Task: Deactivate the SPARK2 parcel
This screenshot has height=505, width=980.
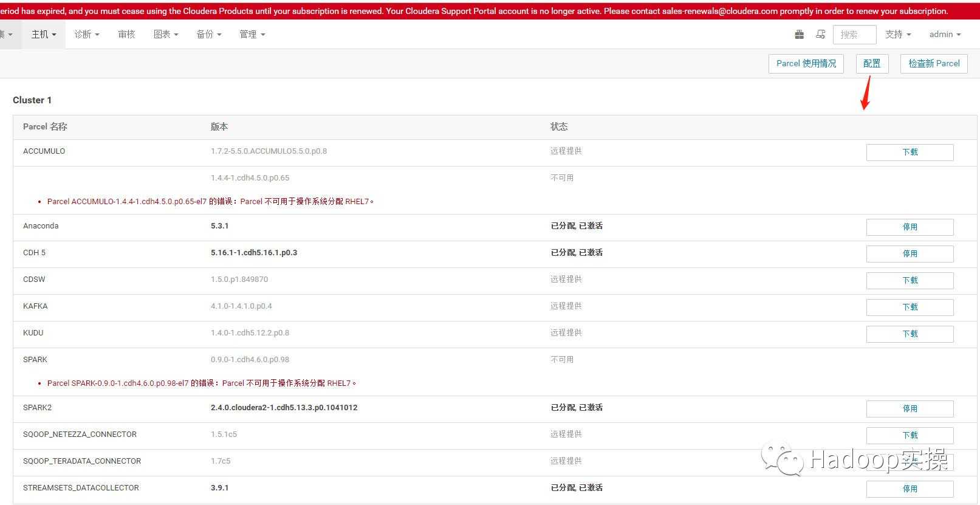Action: click(x=910, y=409)
